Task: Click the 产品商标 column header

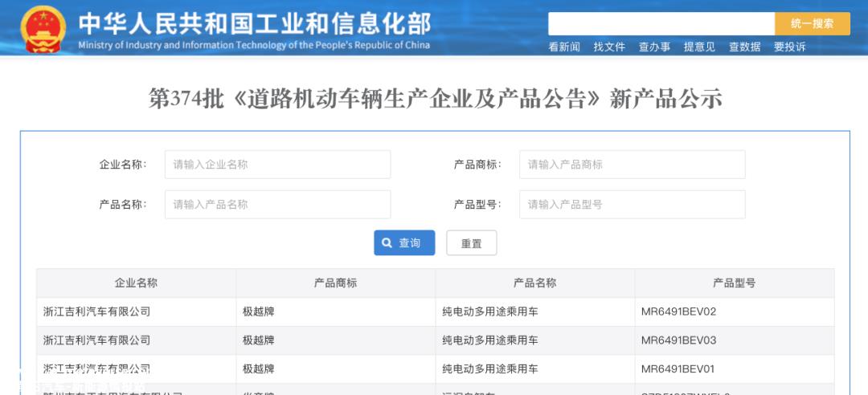Action: coord(335,283)
